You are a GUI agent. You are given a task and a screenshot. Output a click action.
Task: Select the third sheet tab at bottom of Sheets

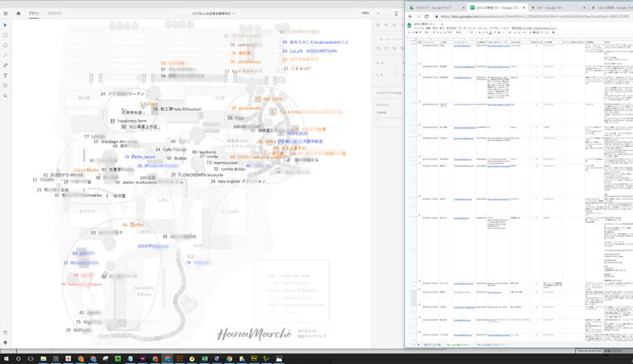tap(490, 345)
